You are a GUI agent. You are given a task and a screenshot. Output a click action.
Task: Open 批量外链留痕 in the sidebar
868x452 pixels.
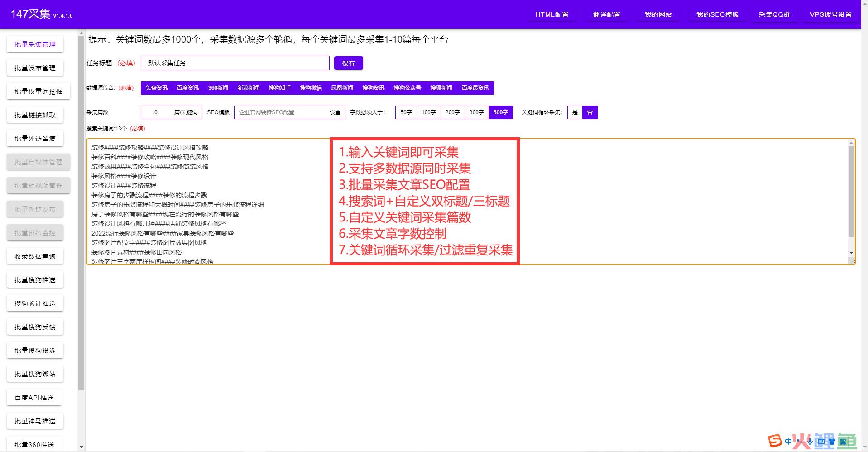pos(35,139)
